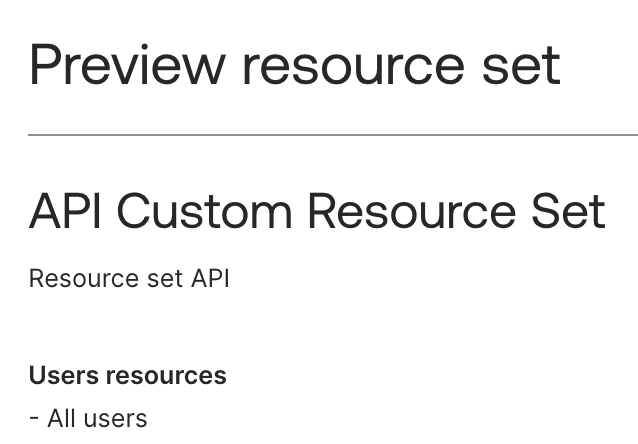Click the bold "Users resources" label

[128, 375]
